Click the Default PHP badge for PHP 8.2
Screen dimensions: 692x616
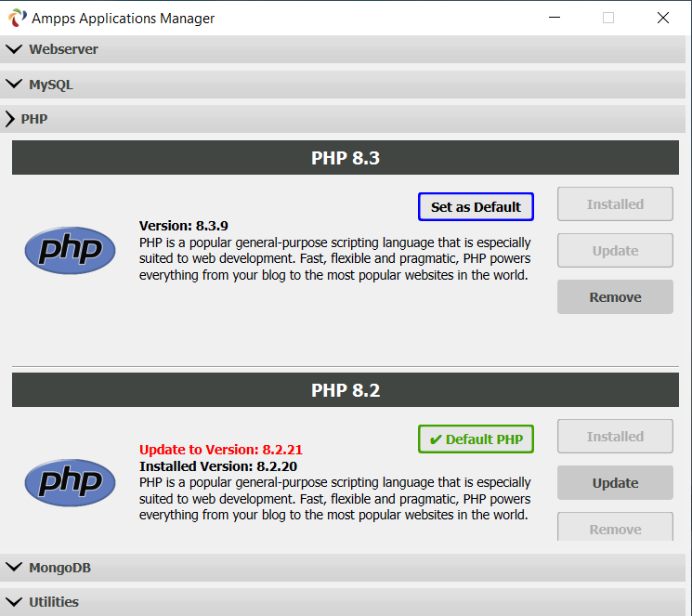pos(476,439)
